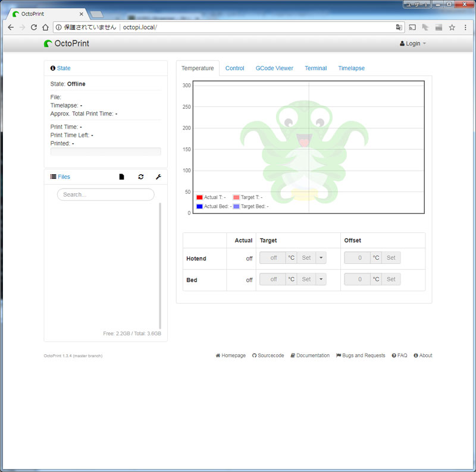Focus the file Search field
This screenshot has width=476, height=472.
(106, 194)
